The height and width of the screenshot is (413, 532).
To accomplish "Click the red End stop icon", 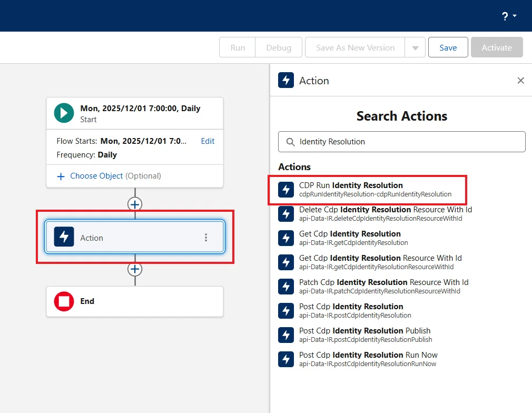I will pyautogui.click(x=64, y=301).
